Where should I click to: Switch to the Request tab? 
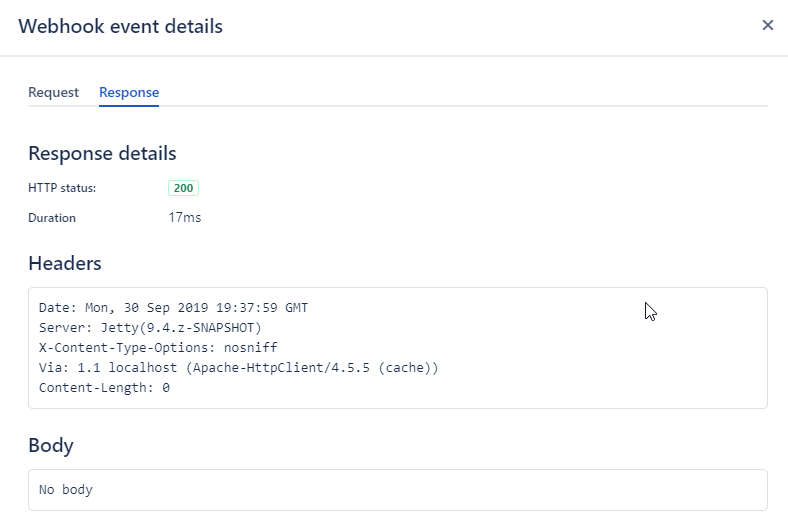click(53, 92)
